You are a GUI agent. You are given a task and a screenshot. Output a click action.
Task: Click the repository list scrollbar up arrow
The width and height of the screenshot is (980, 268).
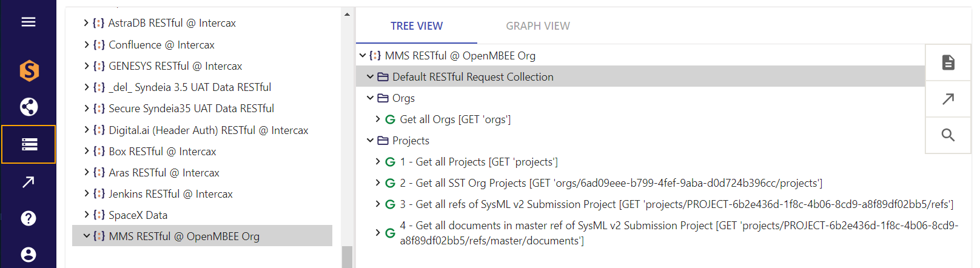point(347,14)
